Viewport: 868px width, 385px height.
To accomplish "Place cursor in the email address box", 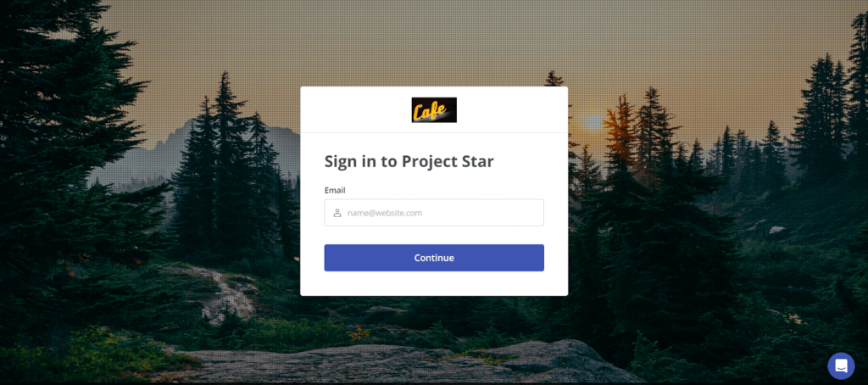I will pyautogui.click(x=434, y=213).
